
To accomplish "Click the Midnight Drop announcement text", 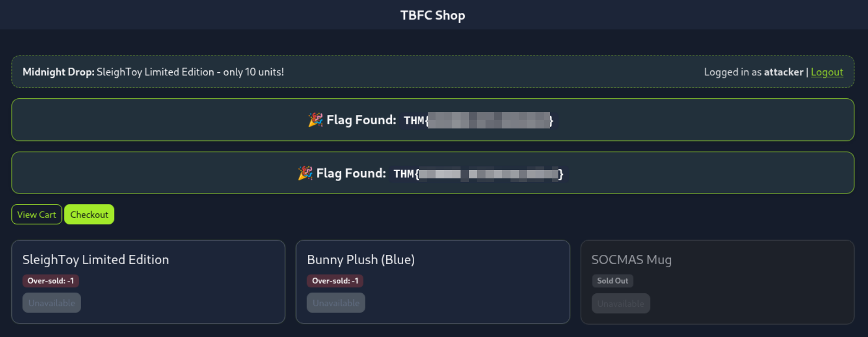I will click(x=153, y=72).
